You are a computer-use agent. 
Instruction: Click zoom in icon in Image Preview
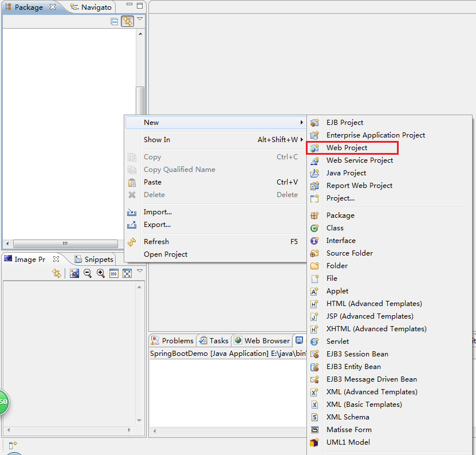[x=101, y=273]
